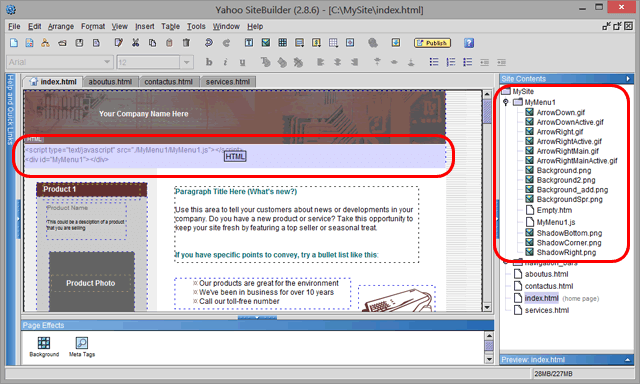Click the navigation bar insert icon

click(300, 43)
